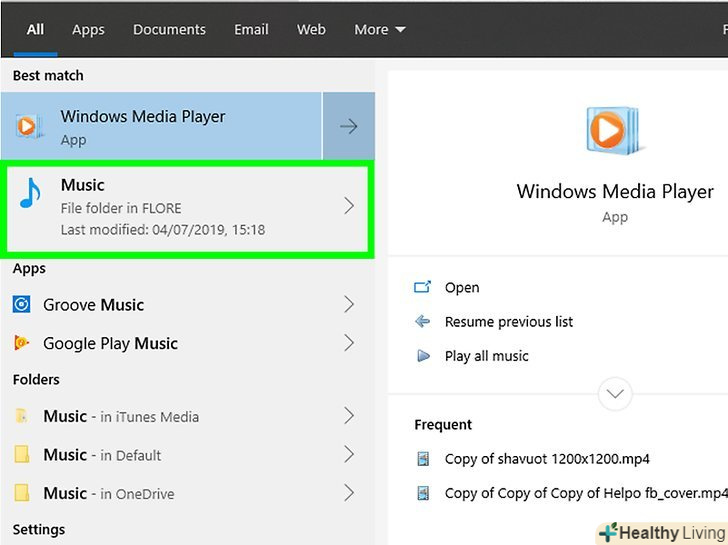Click the Music in OneDrive folder icon
Screen dimensions: 728x545
coord(22,493)
